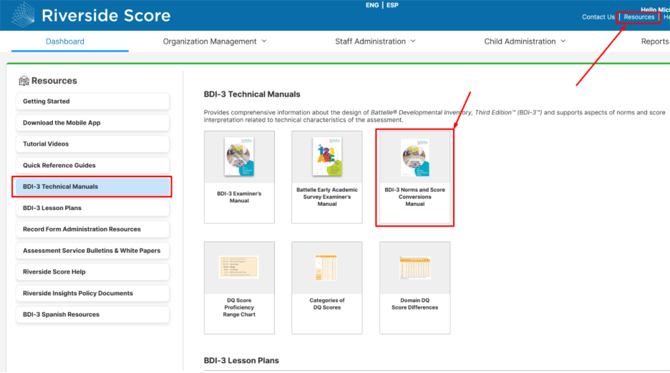Click the Domain DQ Score Differences caption
Image resolution: width=670 pixels, height=373 pixels.
coord(415,304)
